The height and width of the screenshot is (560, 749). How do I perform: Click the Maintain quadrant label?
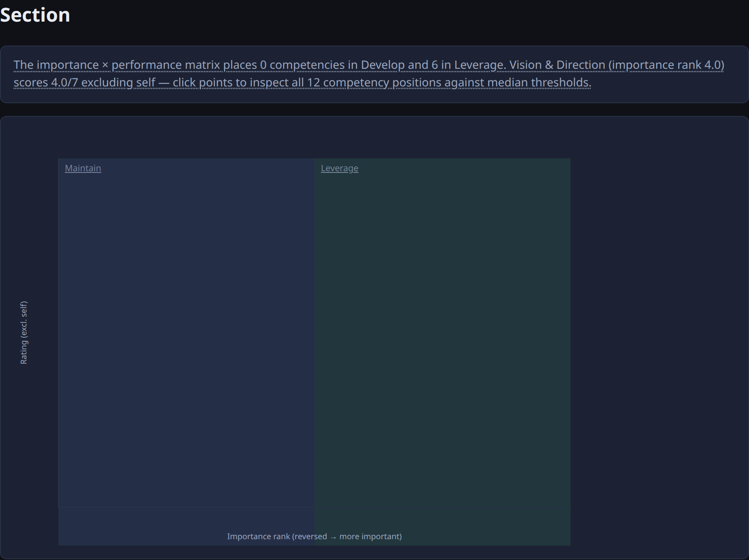83,168
